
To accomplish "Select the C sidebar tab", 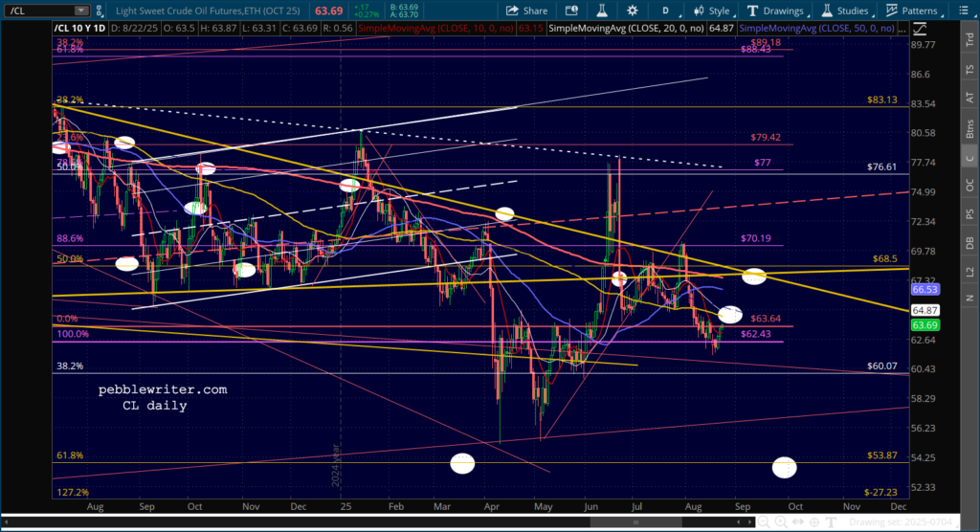I will [969, 158].
